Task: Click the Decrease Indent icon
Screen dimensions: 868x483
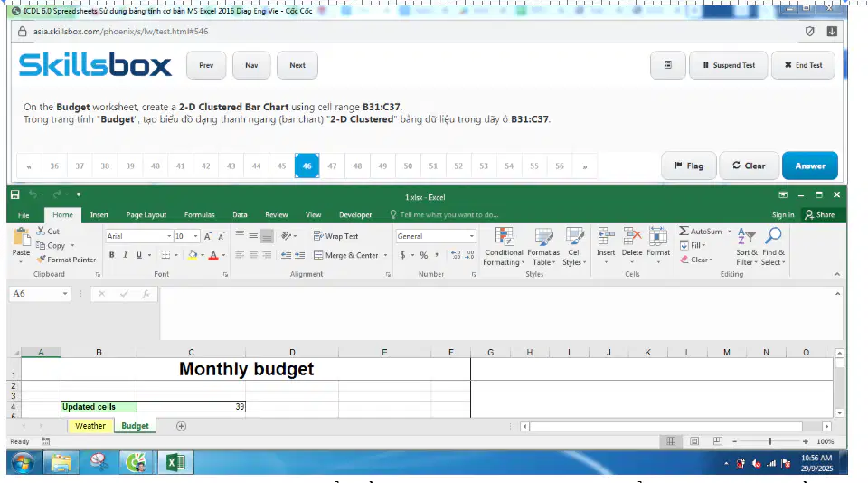Action: [287, 255]
